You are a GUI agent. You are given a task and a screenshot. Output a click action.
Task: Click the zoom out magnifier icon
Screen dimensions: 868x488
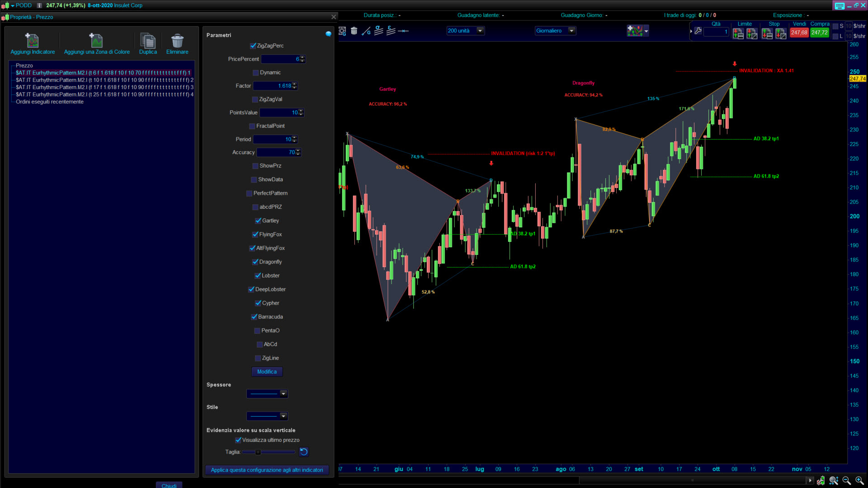point(846,480)
